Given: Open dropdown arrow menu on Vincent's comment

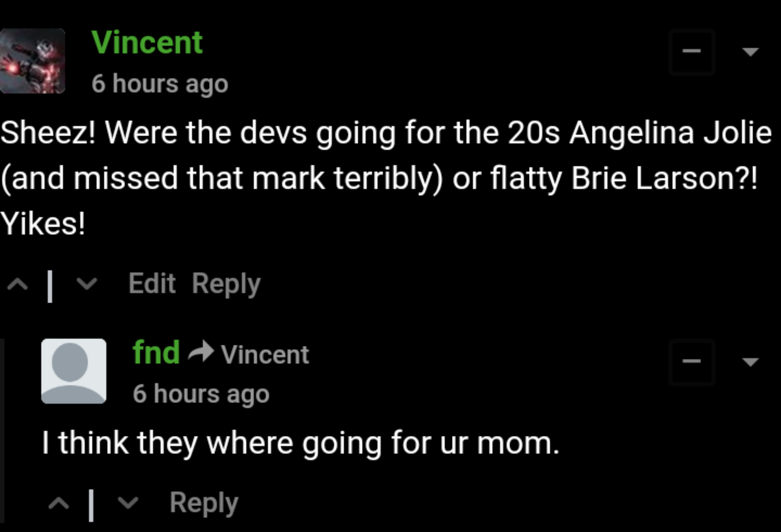Looking at the screenshot, I should click(x=750, y=51).
